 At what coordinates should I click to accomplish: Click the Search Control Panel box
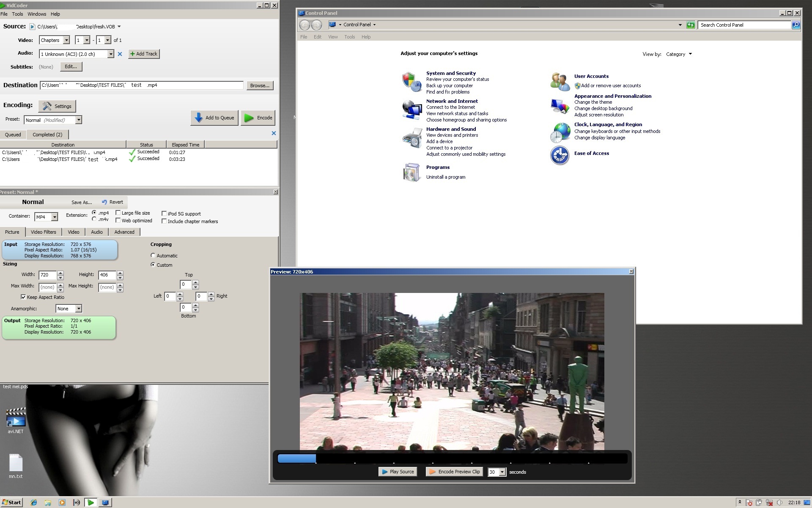pos(744,25)
